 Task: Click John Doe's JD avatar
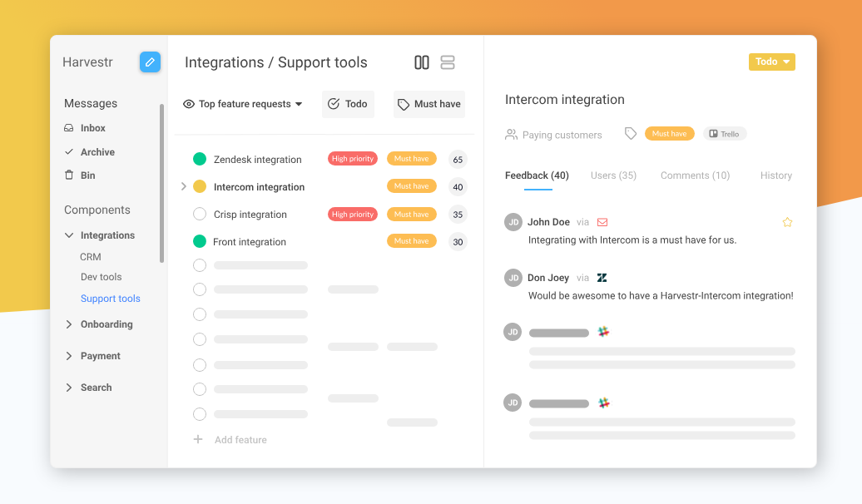[513, 222]
